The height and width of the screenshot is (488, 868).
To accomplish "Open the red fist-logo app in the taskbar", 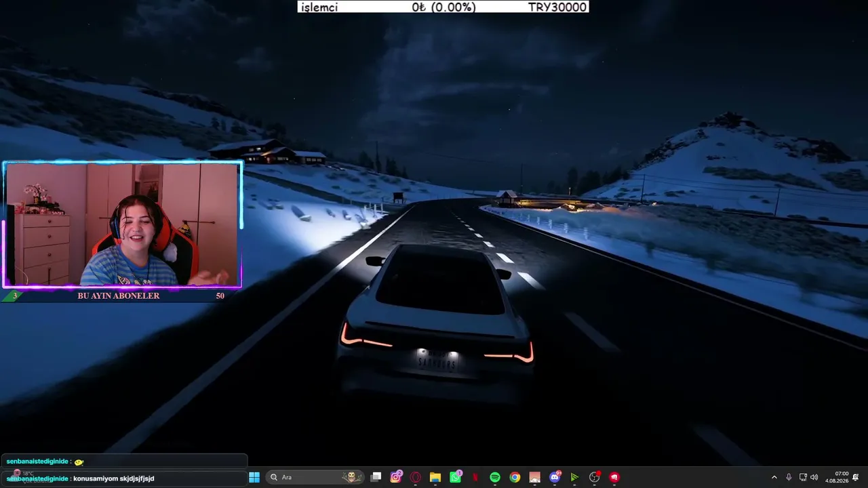I will (x=614, y=477).
